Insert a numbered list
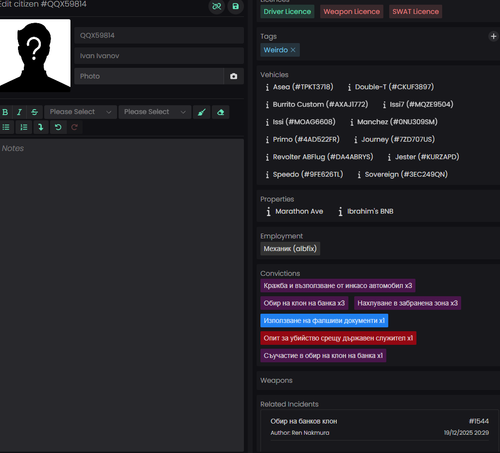 [24, 127]
